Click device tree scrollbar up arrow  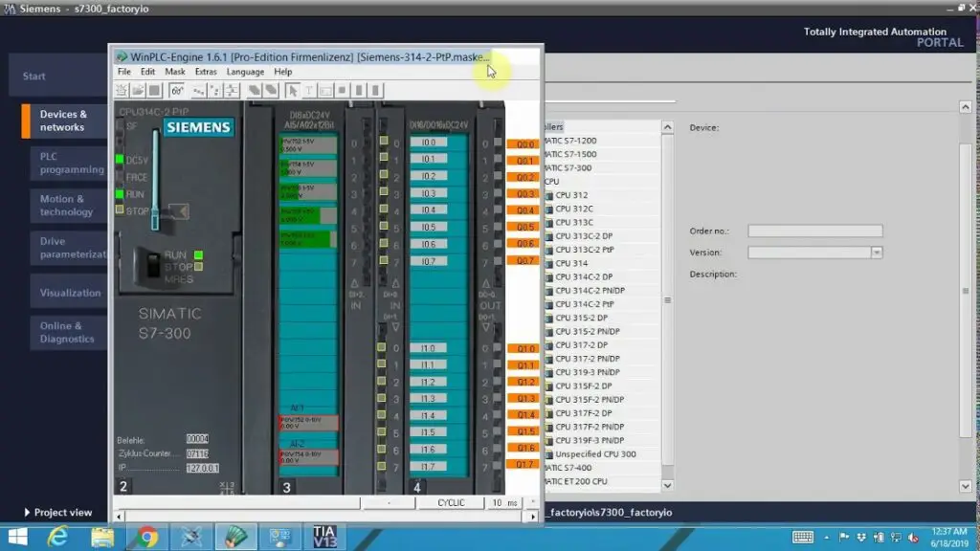[667, 127]
